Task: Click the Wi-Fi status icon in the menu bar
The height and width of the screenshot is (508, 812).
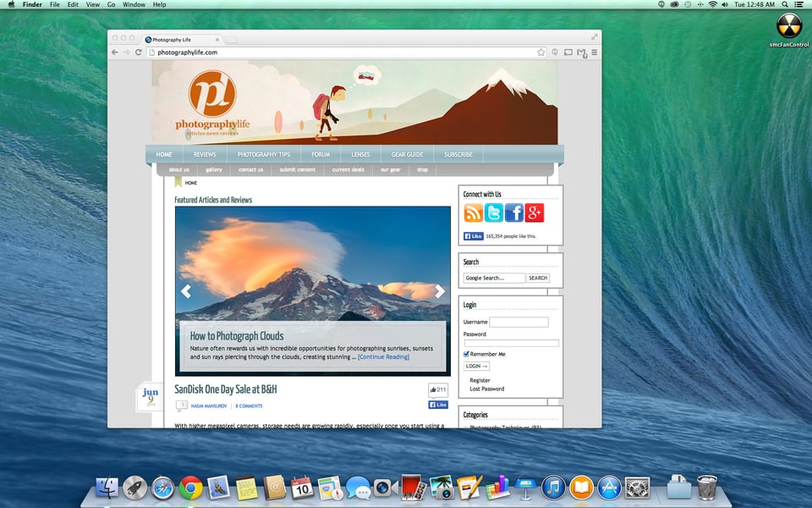Action: point(712,4)
